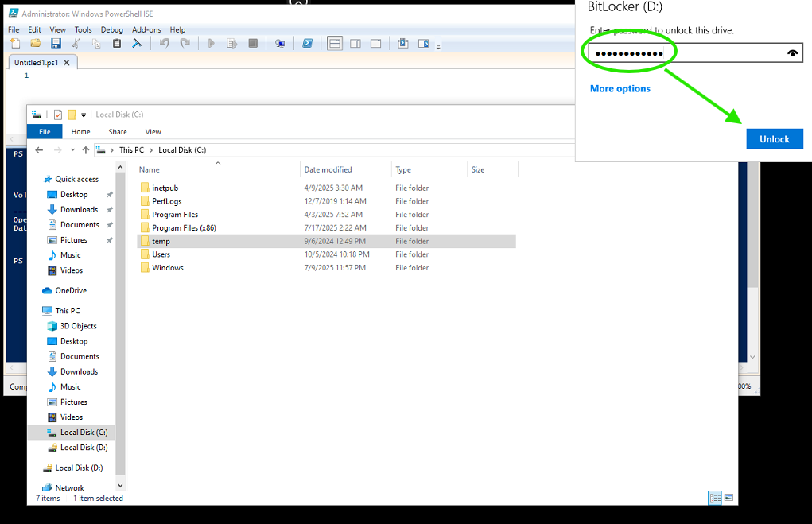Show script pane on right layout icon

tap(355, 44)
